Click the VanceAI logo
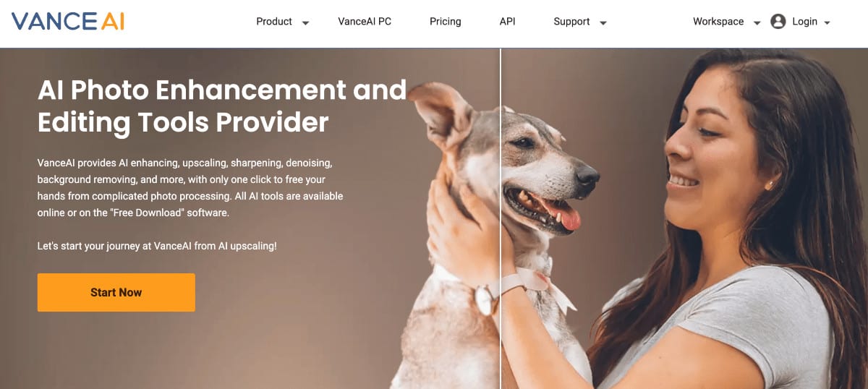Image resolution: width=868 pixels, height=389 pixels. click(68, 21)
